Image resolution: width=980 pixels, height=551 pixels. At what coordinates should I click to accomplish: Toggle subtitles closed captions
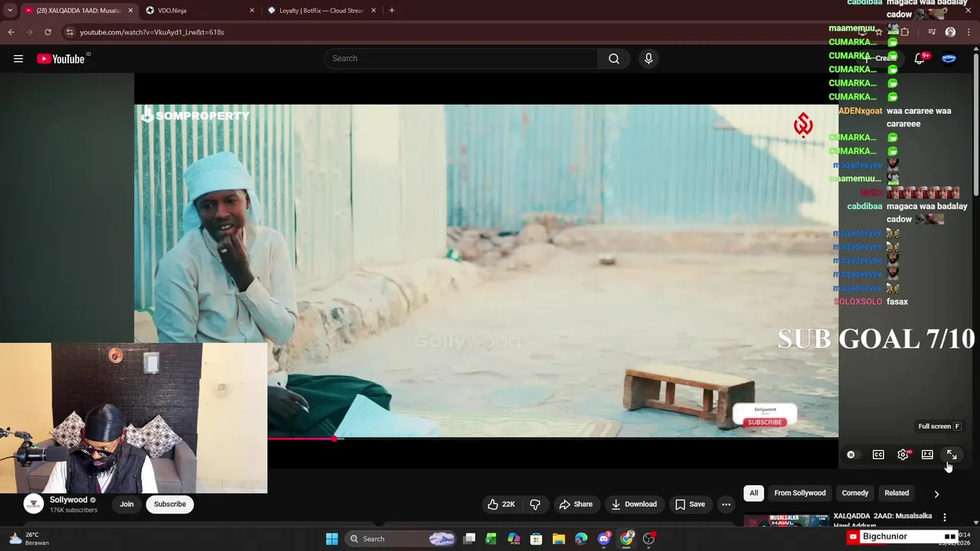point(878,455)
